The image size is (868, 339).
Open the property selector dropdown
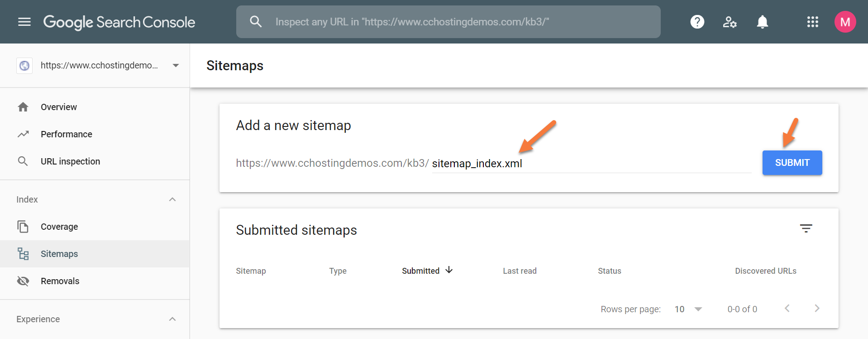point(176,66)
